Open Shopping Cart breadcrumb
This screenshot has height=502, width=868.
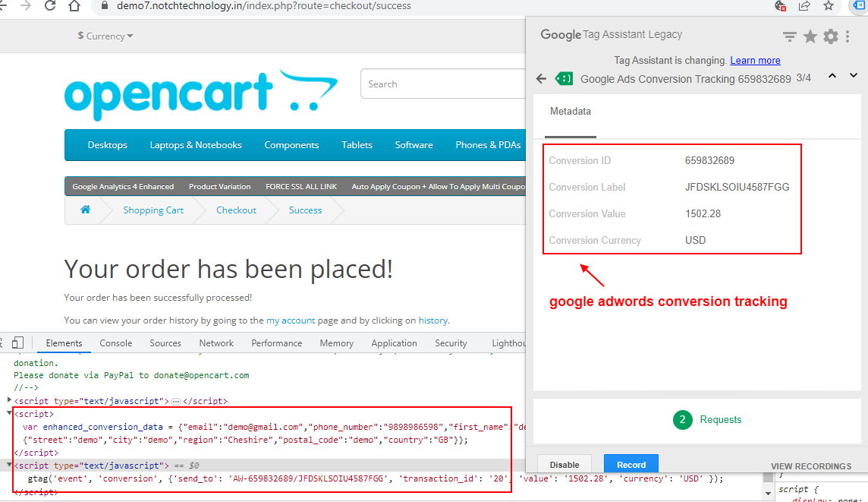pos(153,210)
